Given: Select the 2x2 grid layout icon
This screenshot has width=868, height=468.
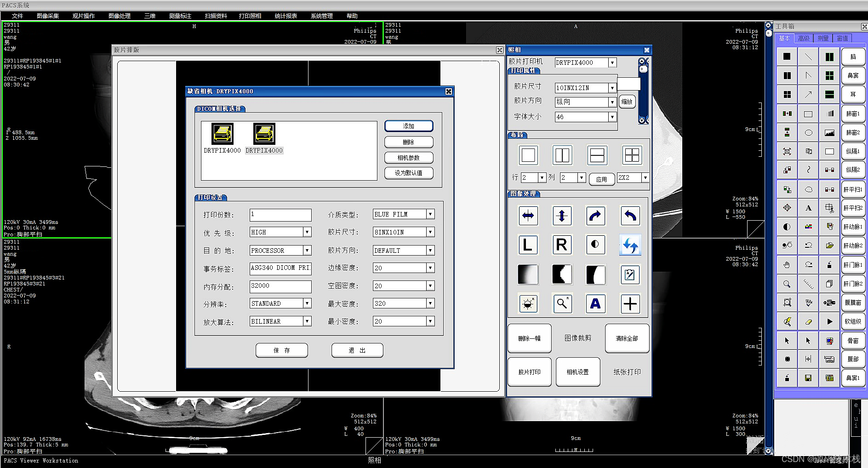Looking at the screenshot, I should tap(632, 155).
